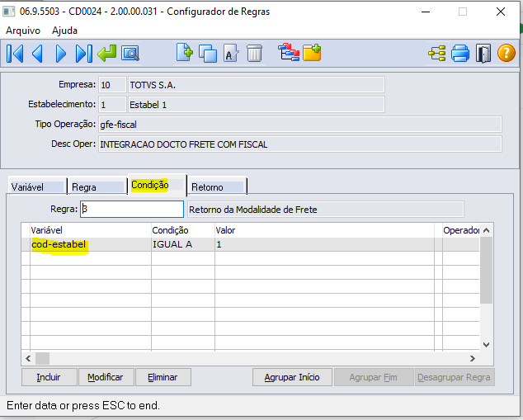This screenshot has height=420, width=523.
Task: Add a new record icon
Action: [x=185, y=53]
